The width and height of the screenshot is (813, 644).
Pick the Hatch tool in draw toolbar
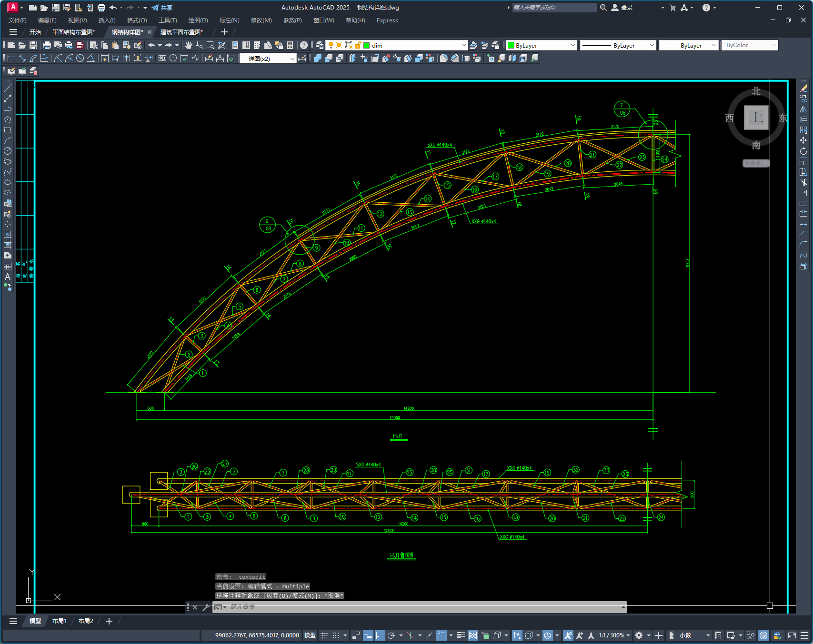click(x=8, y=235)
